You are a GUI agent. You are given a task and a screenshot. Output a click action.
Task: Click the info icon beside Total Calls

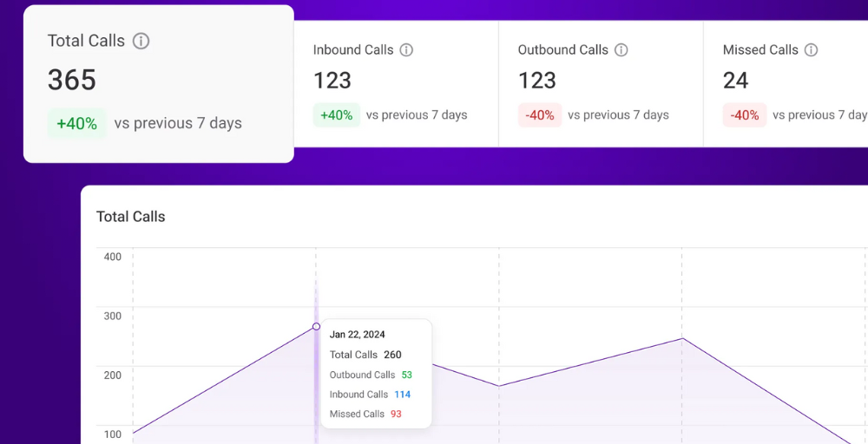click(141, 41)
